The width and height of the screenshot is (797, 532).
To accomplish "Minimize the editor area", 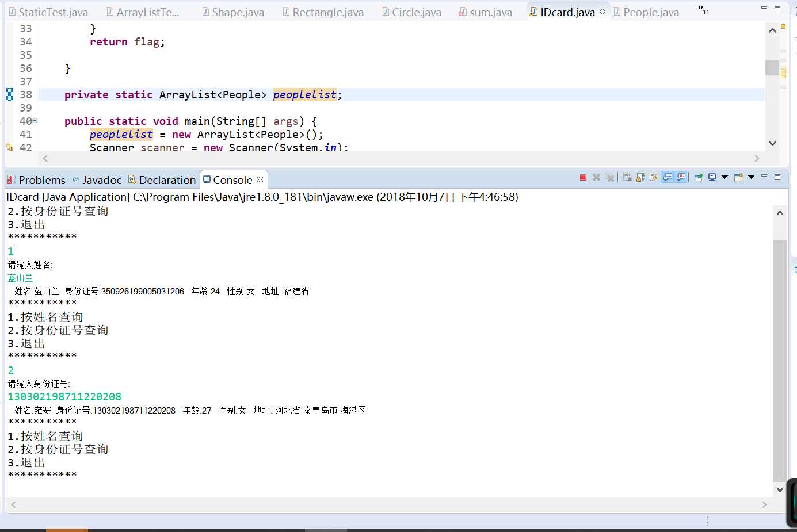I will (x=764, y=8).
